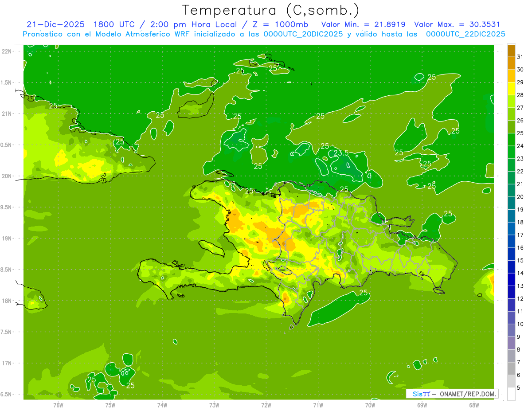
Task: Click the "68W" longitude axis label
Action: [474, 405]
